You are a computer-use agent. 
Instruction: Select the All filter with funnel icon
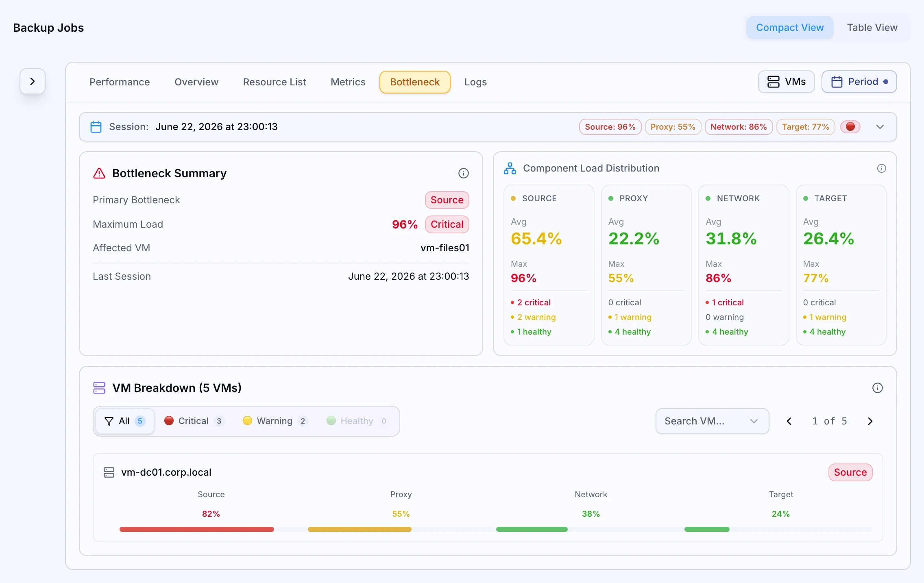124,421
